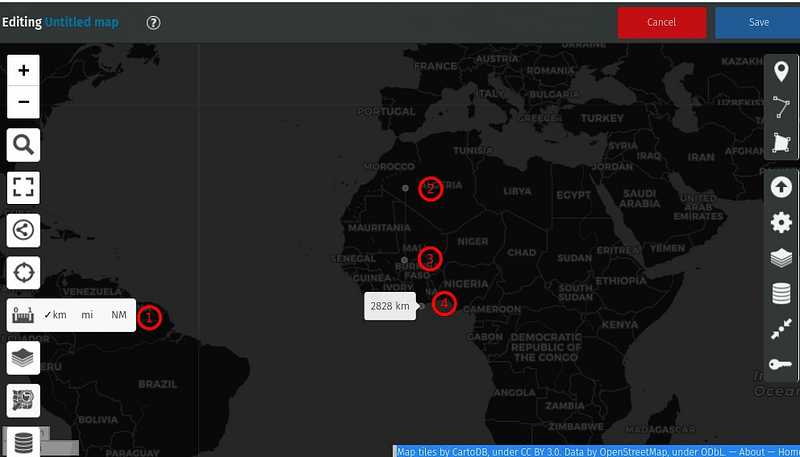Zoom out with the minus button
This screenshot has width=800, height=457.
tap(23, 102)
